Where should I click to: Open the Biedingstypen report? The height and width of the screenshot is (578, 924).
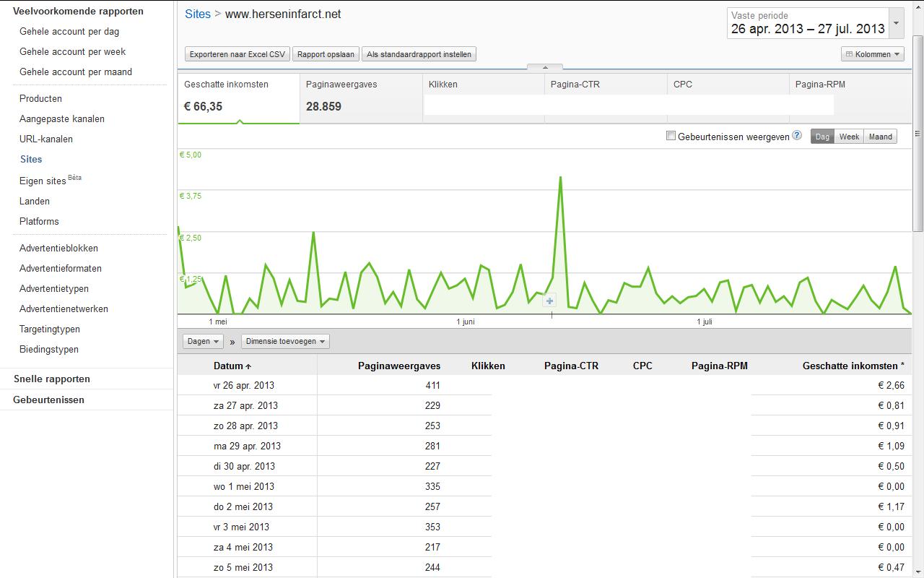pyautogui.click(x=49, y=349)
